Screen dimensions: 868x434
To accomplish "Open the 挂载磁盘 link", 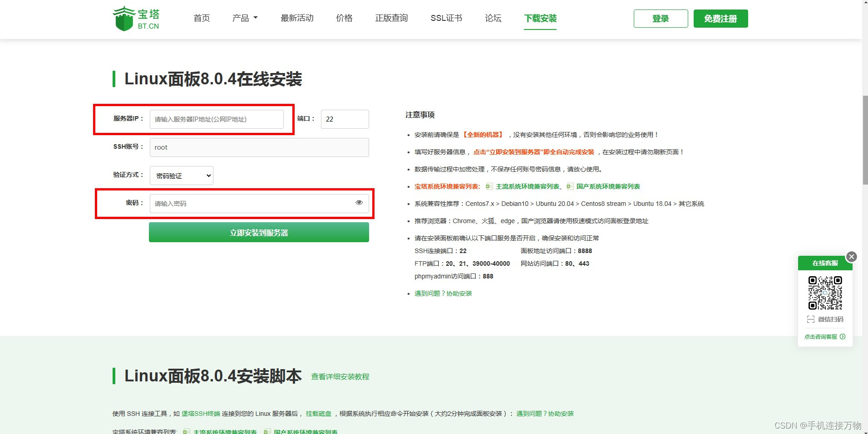I will pos(319,414).
